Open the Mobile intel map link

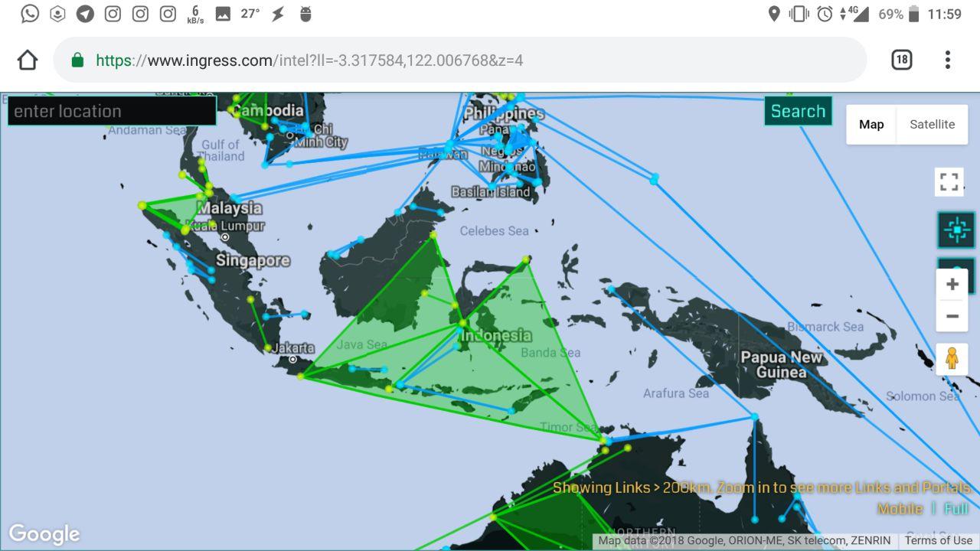pyautogui.click(x=900, y=509)
